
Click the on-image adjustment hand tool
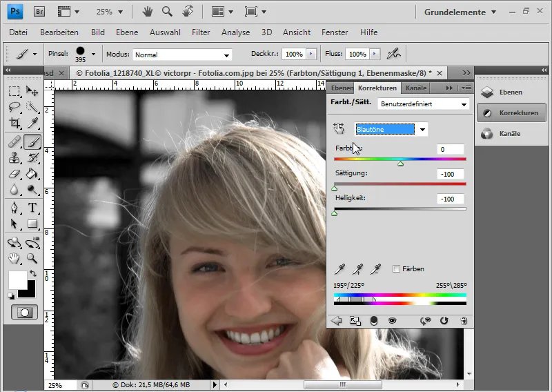click(x=339, y=128)
